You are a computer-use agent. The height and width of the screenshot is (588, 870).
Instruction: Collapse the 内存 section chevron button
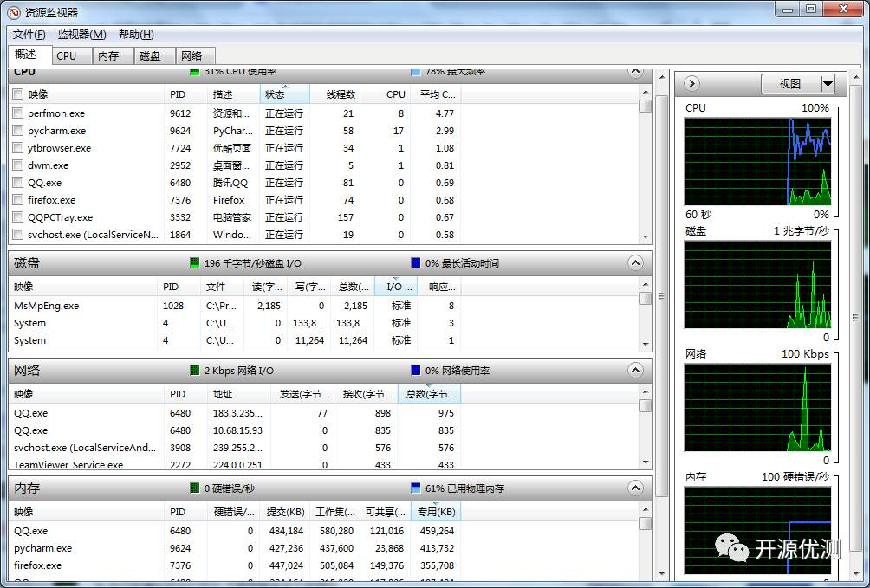tap(635, 488)
